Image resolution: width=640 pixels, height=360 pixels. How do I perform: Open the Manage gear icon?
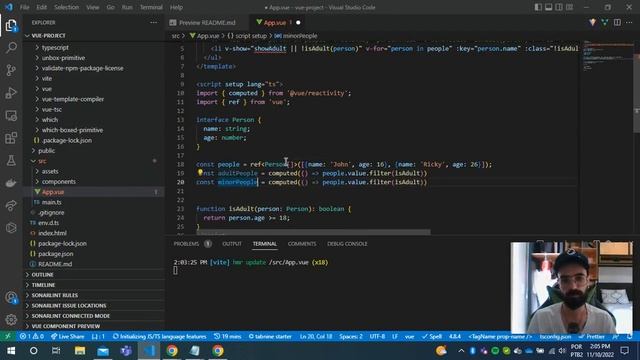[11, 320]
